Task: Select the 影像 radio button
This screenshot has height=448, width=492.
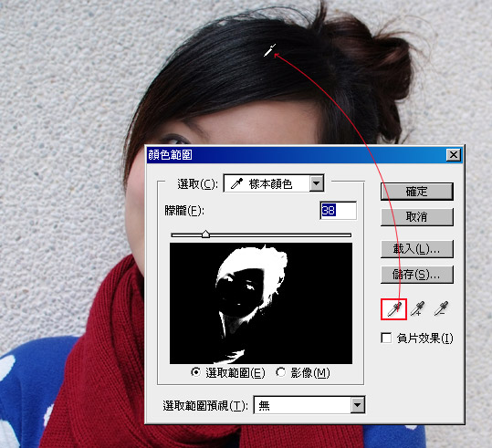Action: (280, 372)
